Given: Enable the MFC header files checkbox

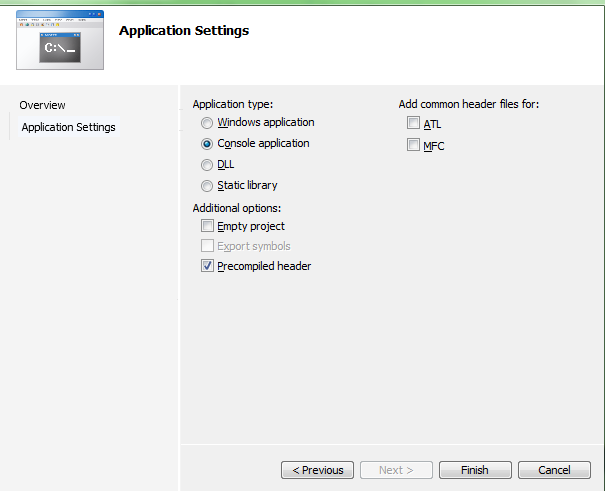Looking at the screenshot, I should [x=413, y=146].
